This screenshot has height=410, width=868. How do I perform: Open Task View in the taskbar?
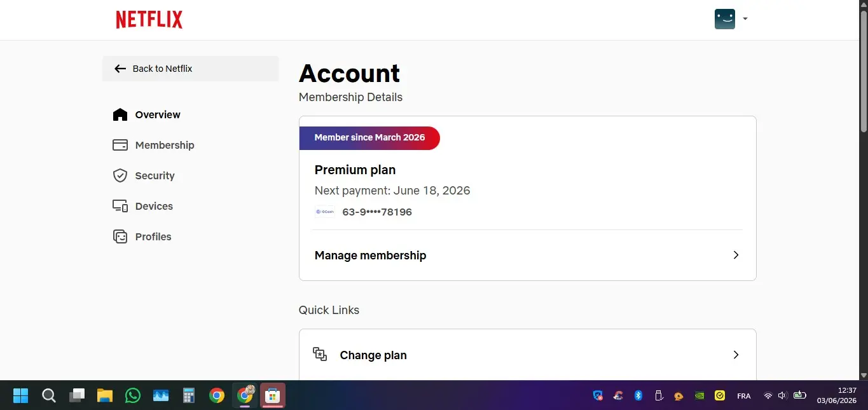77,395
